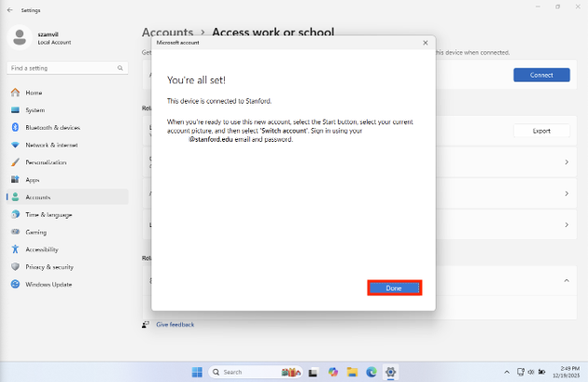
Task: Open Gaming settings
Action: (67, 232)
